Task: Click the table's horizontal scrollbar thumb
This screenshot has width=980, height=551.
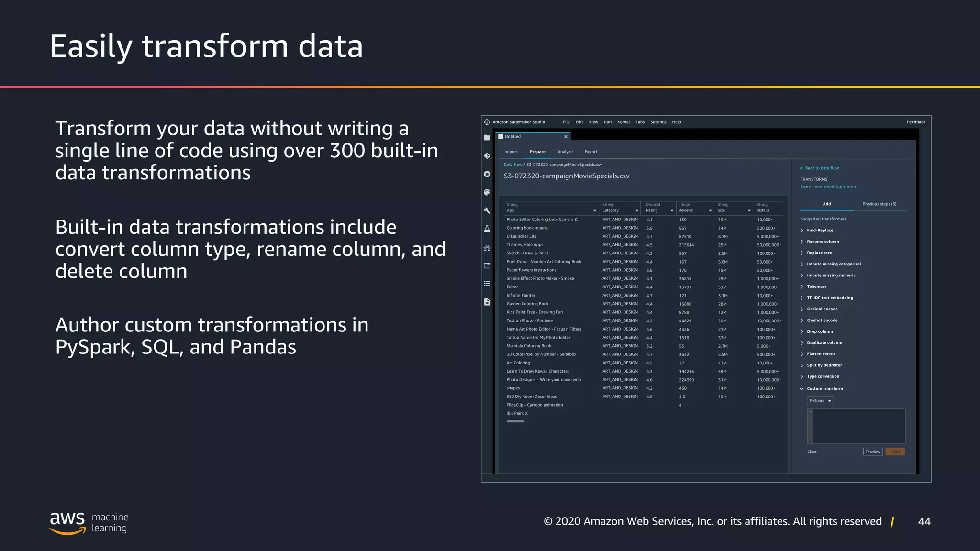Action: point(515,421)
